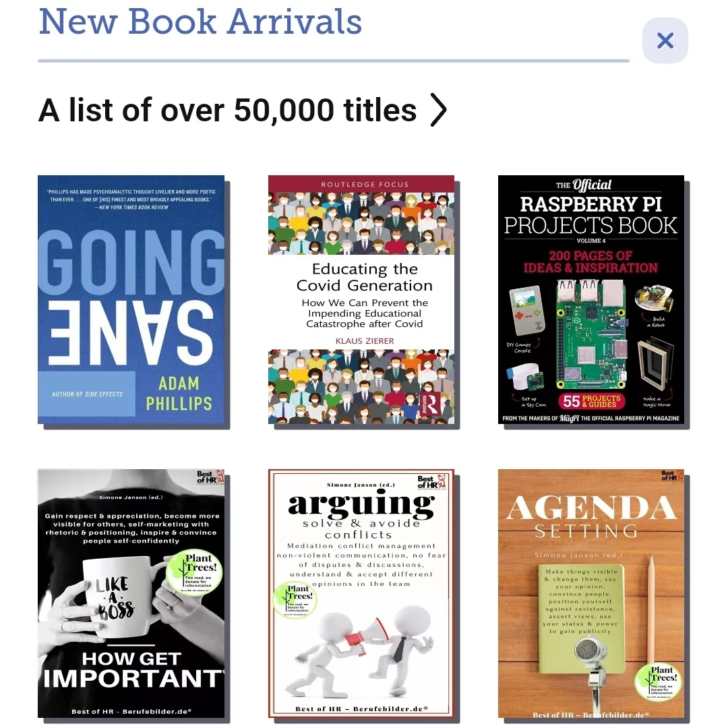
Task: Close the New Book Arrivals panel
Action: click(665, 41)
